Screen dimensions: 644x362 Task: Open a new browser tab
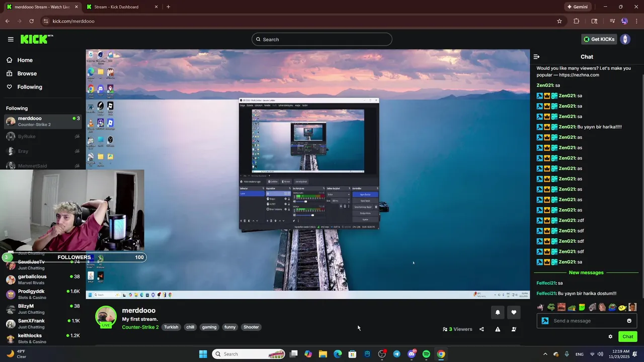[x=168, y=7]
